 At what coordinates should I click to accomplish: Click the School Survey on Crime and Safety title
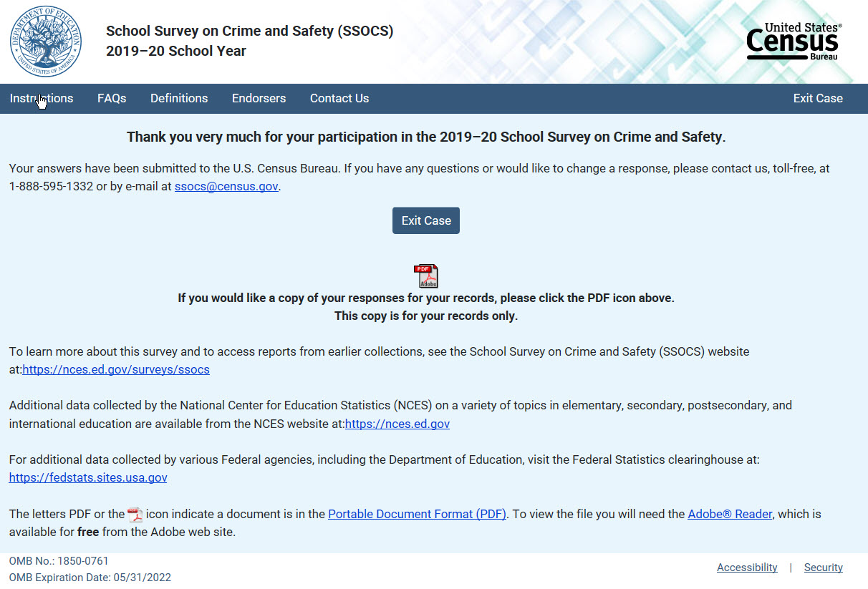(x=249, y=31)
